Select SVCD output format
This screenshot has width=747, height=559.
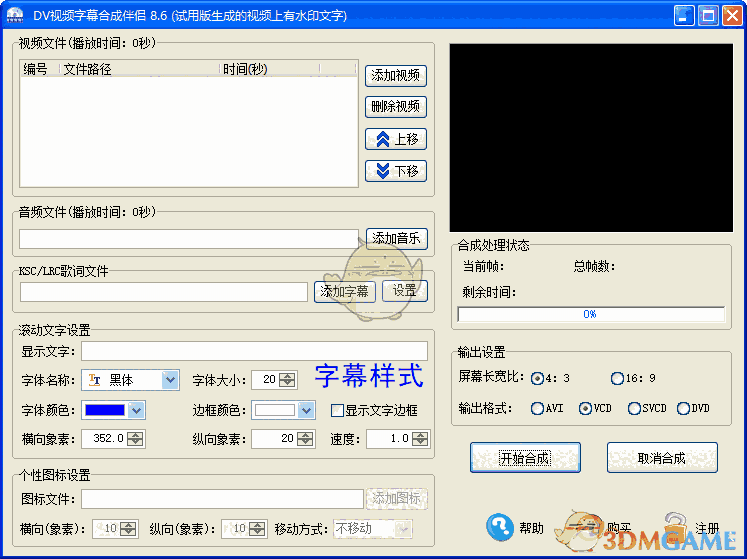coord(634,408)
